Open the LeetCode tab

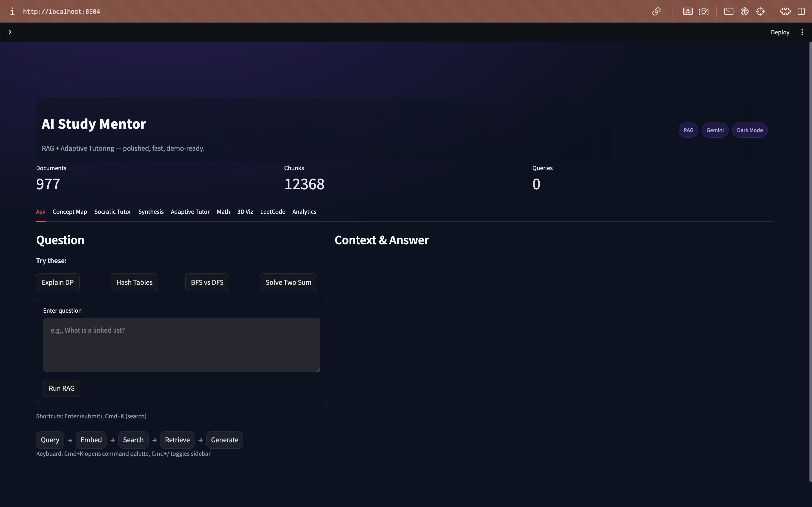tap(272, 212)
